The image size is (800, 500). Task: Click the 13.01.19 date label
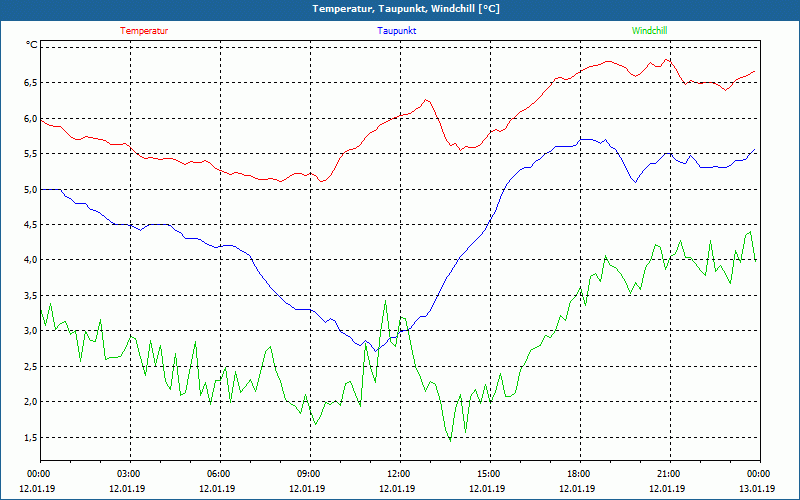[757, 488]
